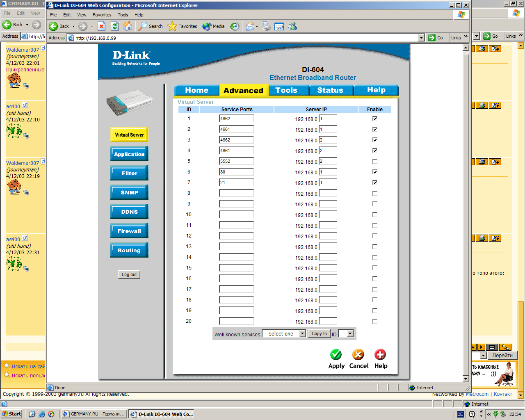Open the View menu in D-Link window
Image resolution: width=525 pixels, height=420 pixels.
tap(82, 15)
